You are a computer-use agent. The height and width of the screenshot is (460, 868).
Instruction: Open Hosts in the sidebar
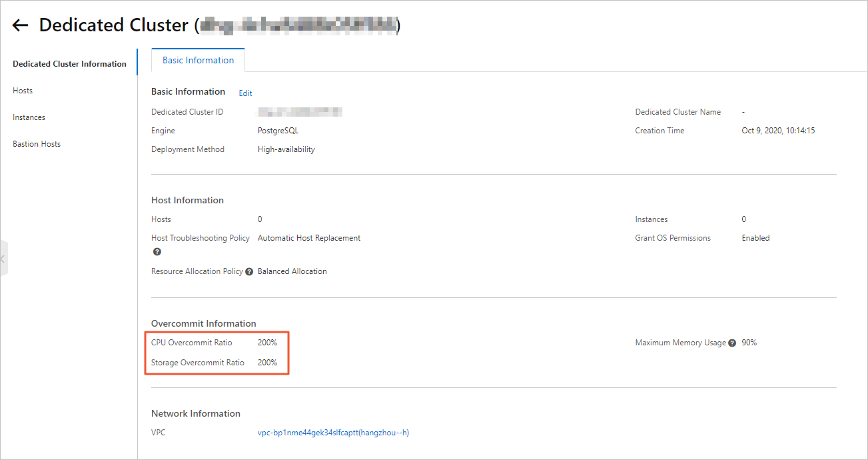(x=23, y=91)
